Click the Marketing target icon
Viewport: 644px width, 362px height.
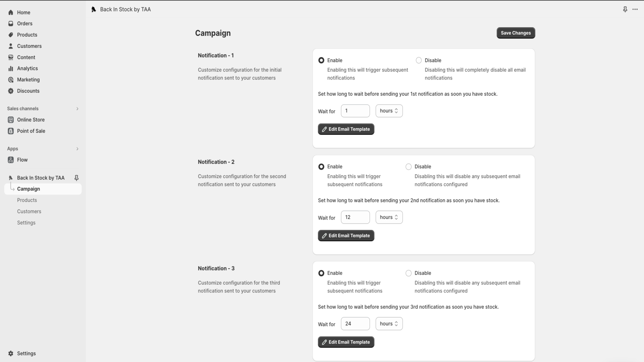coord(11,80)
